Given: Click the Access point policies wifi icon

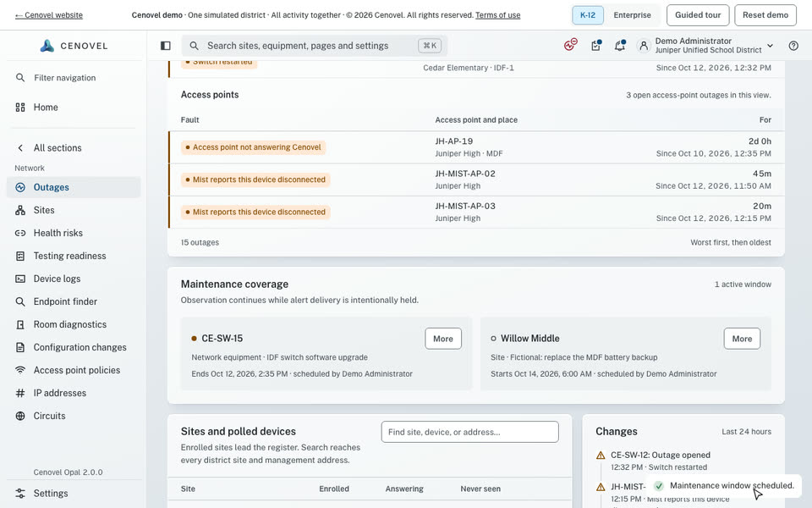Looking at the screenshot, I should [20, 370].
